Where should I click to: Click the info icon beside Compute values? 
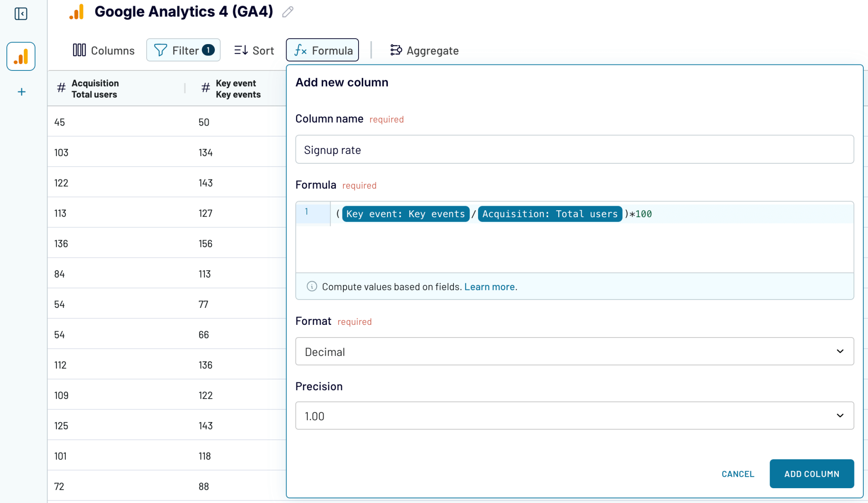312,287
